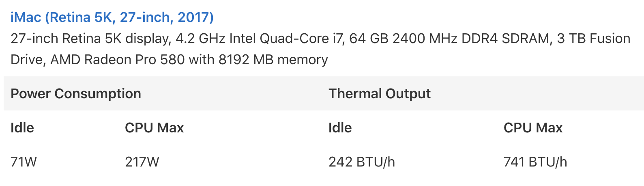Viewport: 644px width, 186px height.
Task: Select the CPU Max label under Thermal Output
Action: [533, 128]
